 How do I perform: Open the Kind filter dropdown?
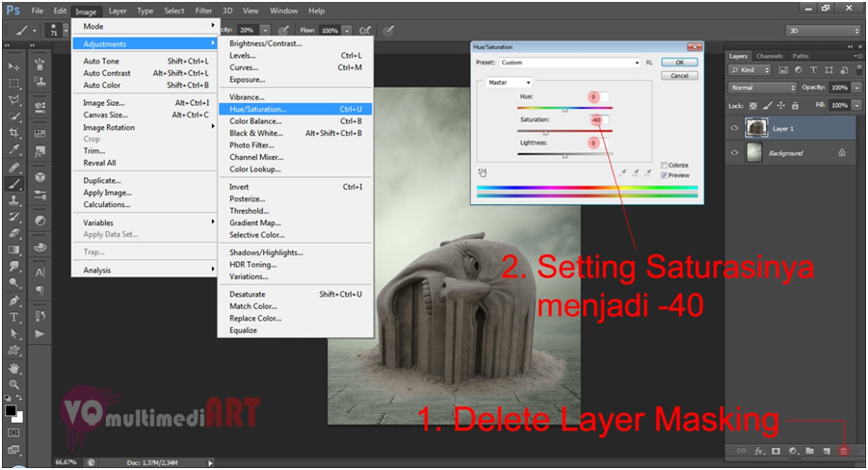(750, 69)
